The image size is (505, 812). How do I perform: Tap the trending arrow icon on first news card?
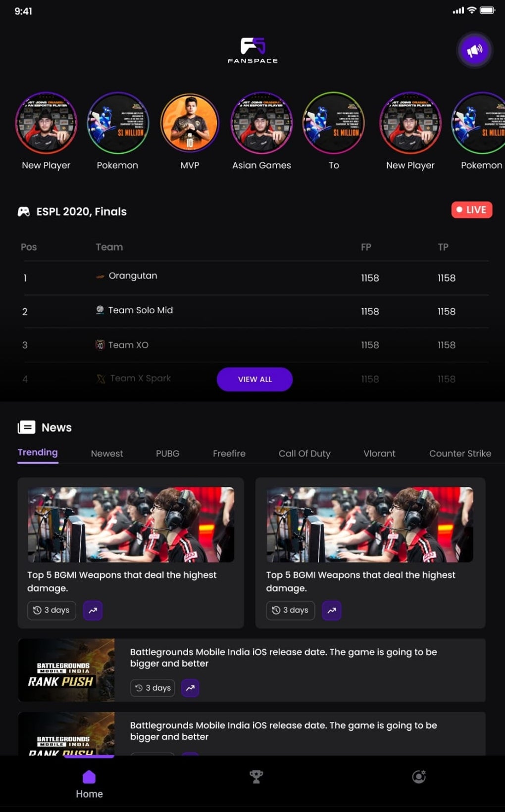(x=93, y=610)
